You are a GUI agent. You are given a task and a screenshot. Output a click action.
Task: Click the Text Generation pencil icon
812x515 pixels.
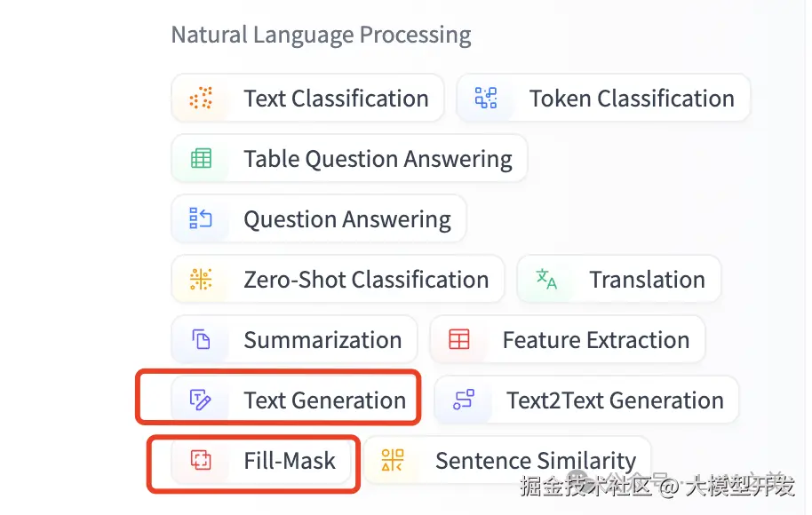pyautogui.click(x=202, y=400)
